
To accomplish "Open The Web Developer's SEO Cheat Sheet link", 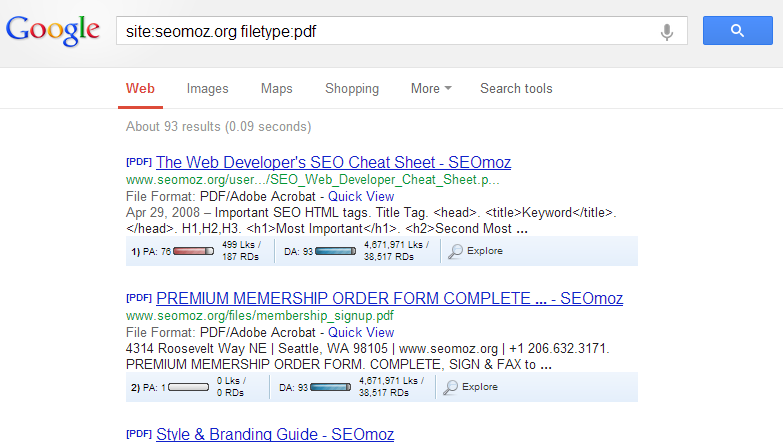I will 333,162.
